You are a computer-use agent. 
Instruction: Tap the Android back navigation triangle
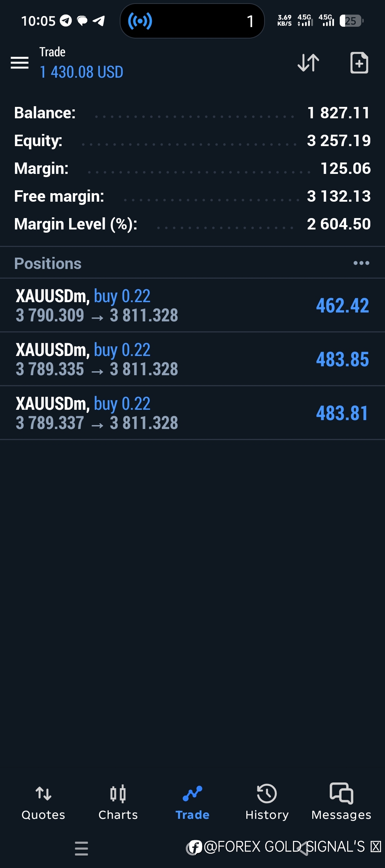point(303,848)
